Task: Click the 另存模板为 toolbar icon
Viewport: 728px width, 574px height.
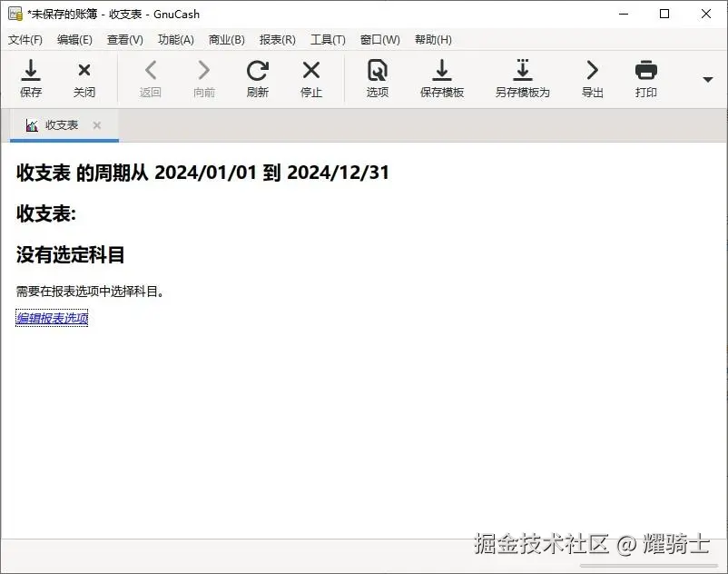Action: (522, 78)
